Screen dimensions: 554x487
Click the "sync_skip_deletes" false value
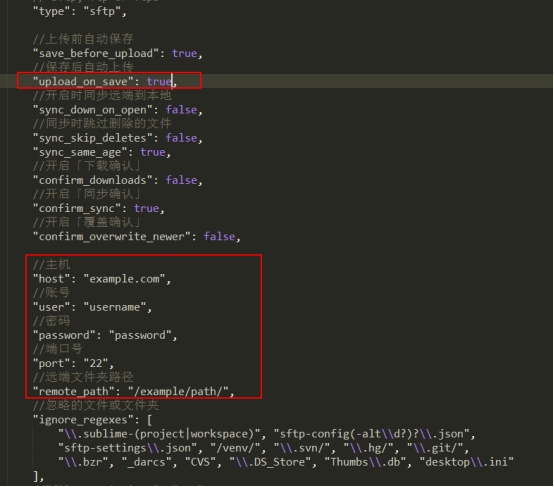coord(181,138)
